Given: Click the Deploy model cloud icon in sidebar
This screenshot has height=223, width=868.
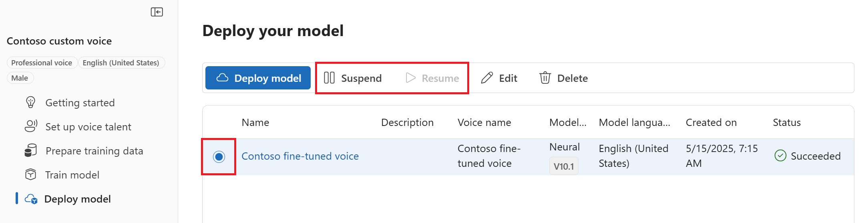Looking at the screenshot, I should [x=31, y=199].
